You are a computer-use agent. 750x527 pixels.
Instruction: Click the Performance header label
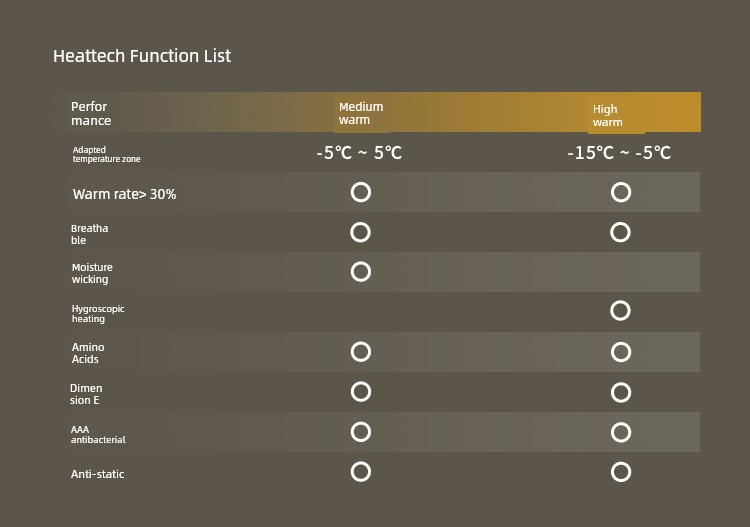coord(91,113)
